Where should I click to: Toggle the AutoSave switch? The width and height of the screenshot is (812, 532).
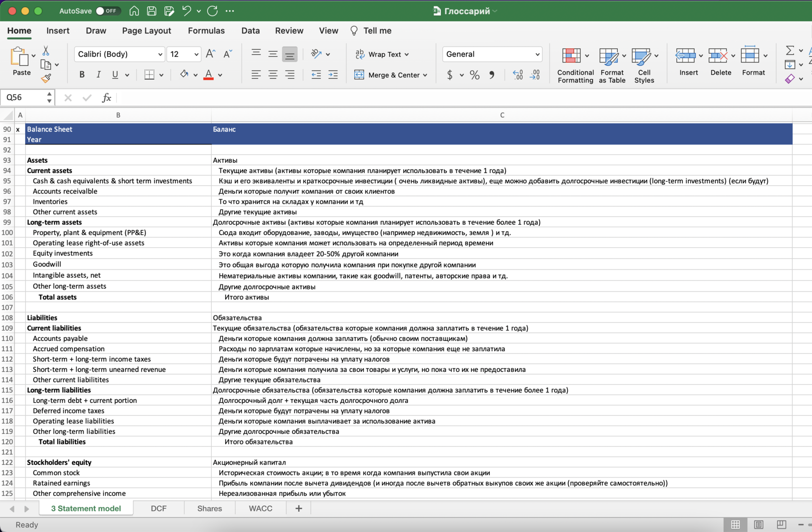(107, 11)
